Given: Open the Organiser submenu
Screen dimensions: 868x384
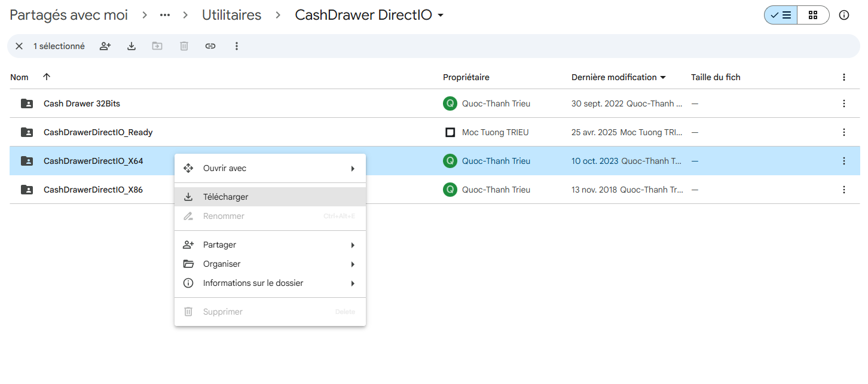Looking at the screenshot, I should click(270, 264).
